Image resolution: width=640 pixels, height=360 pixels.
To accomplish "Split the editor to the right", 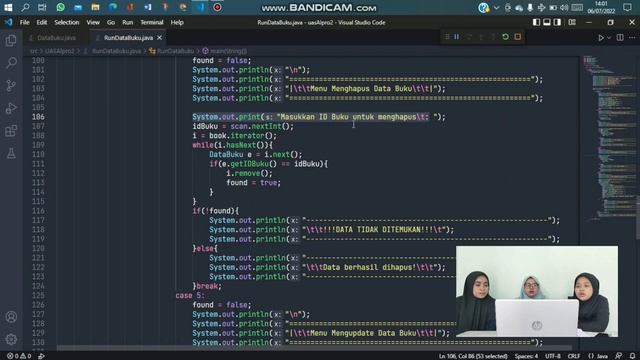I will coord(620,38).
